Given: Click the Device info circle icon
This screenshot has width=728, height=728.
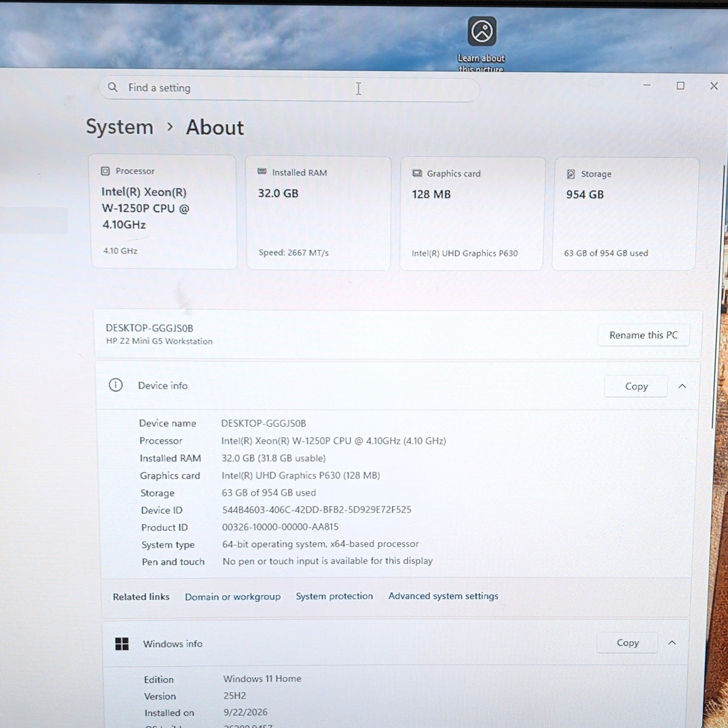Looking at the screenshot, I should pos(115,385).
